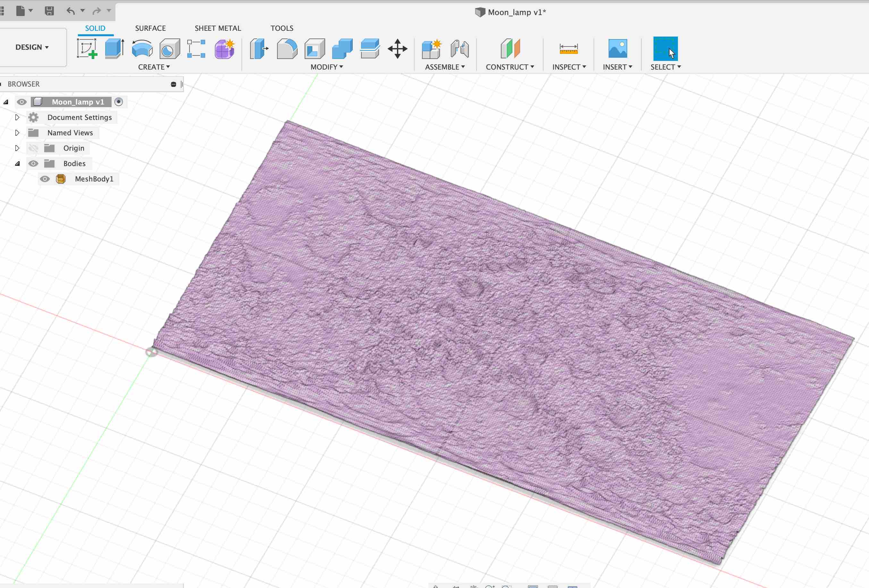Expand the Document Settings node

pos(17,117)
